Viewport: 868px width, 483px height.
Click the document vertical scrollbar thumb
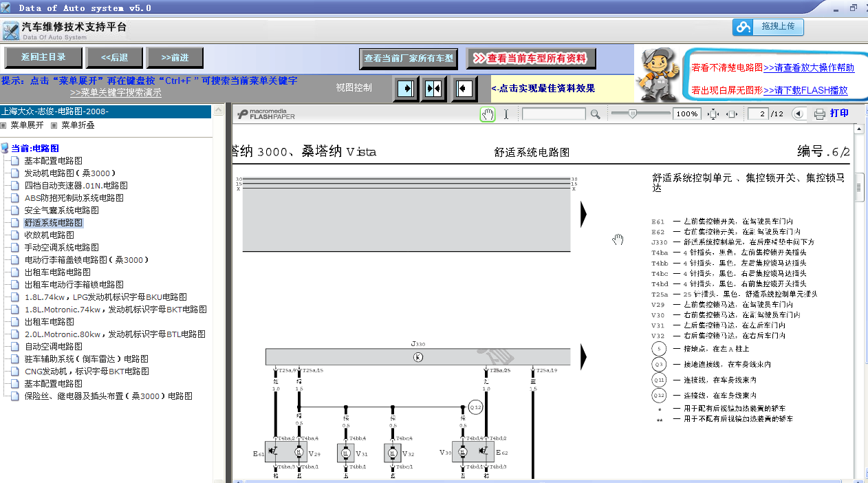(x=859, y=189)
